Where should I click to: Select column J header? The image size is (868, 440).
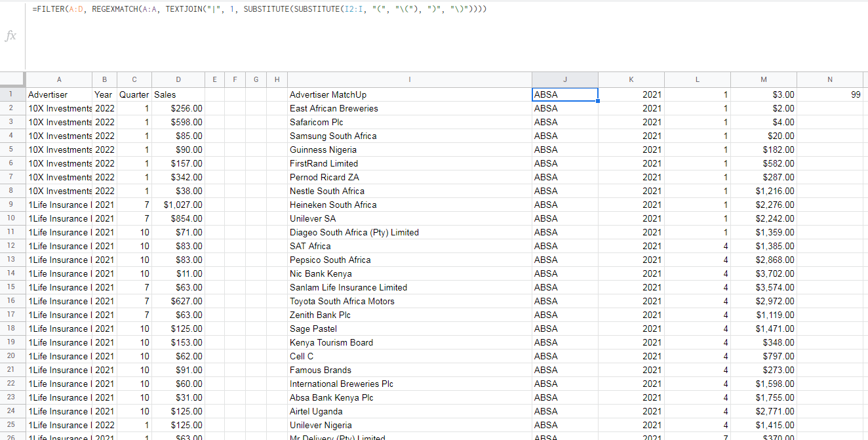point(565,79)
